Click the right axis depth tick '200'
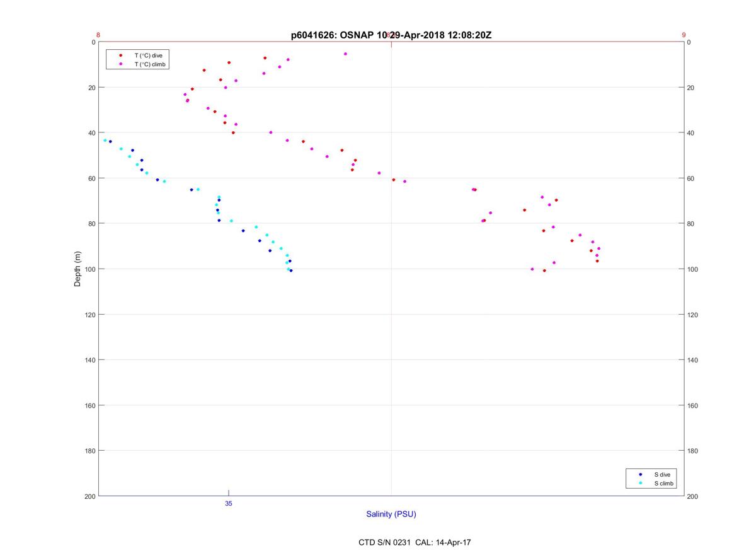The image size is (756, 558). 692,497
